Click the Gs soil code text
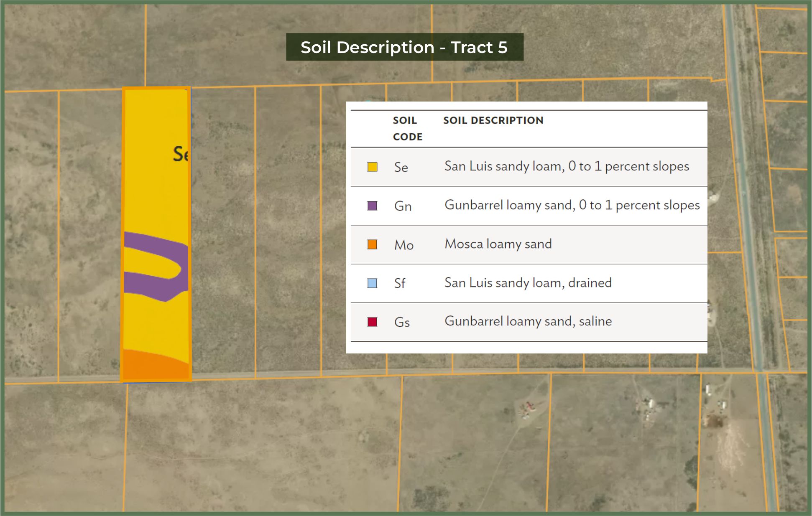This screenshot has height=516, width=812. 401,323
